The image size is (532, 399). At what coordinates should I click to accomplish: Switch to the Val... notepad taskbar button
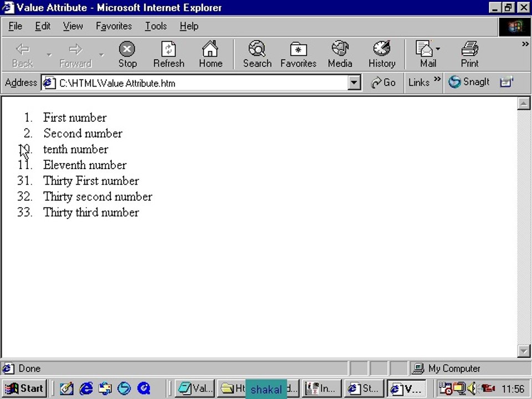(195, 388)
